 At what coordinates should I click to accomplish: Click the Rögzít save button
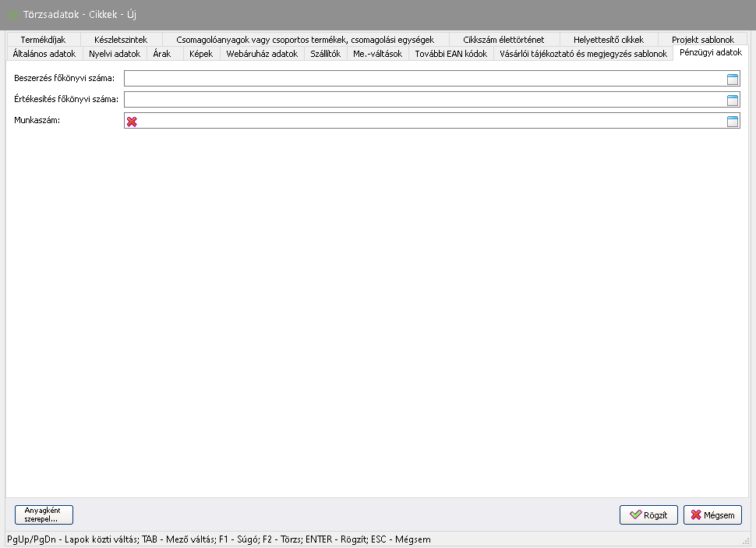click(x=648, y=514)
